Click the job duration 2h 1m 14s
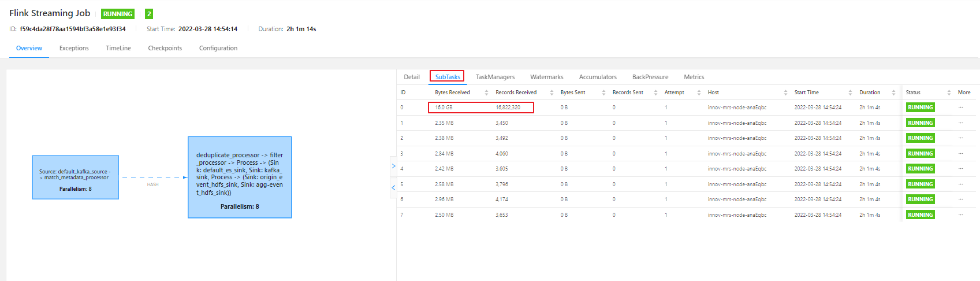This screenshot has height=281, width=980. click(x=301, y=29)
